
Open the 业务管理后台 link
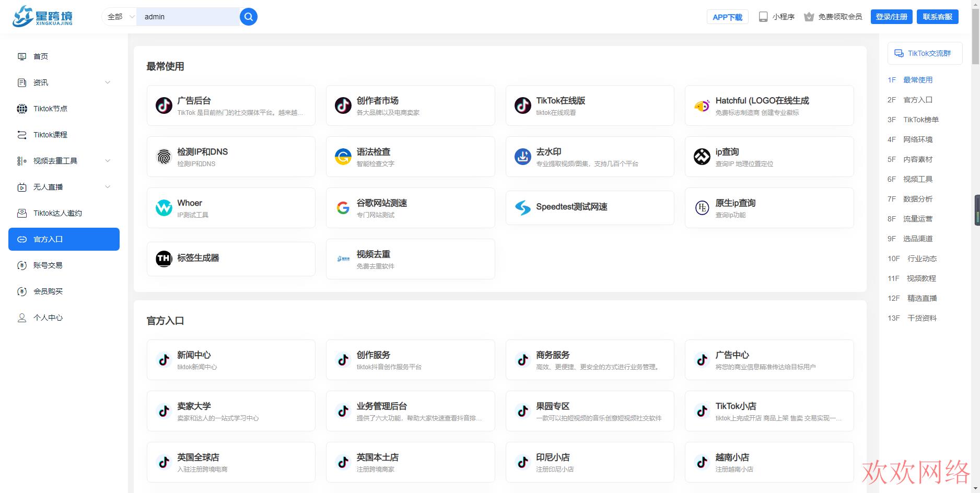pos(411,411)
